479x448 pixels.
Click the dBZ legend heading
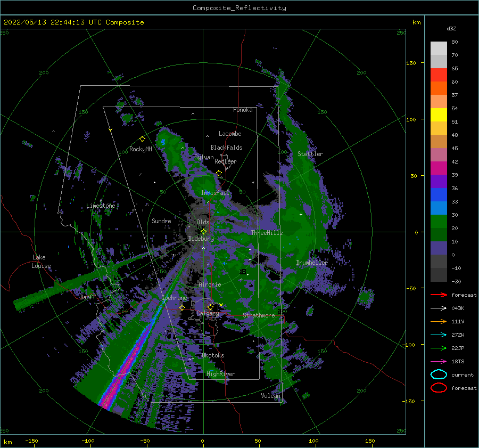point(451,28)
